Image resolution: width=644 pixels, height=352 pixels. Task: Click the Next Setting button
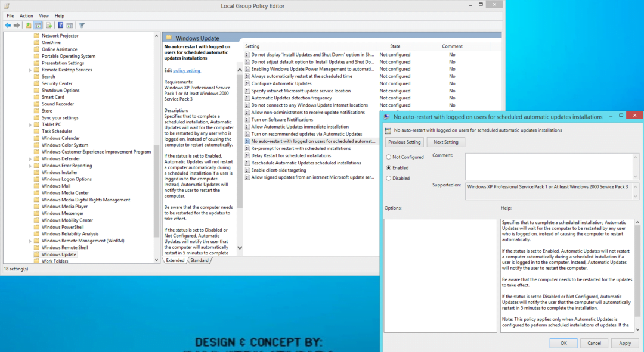(x=445, y=142)
